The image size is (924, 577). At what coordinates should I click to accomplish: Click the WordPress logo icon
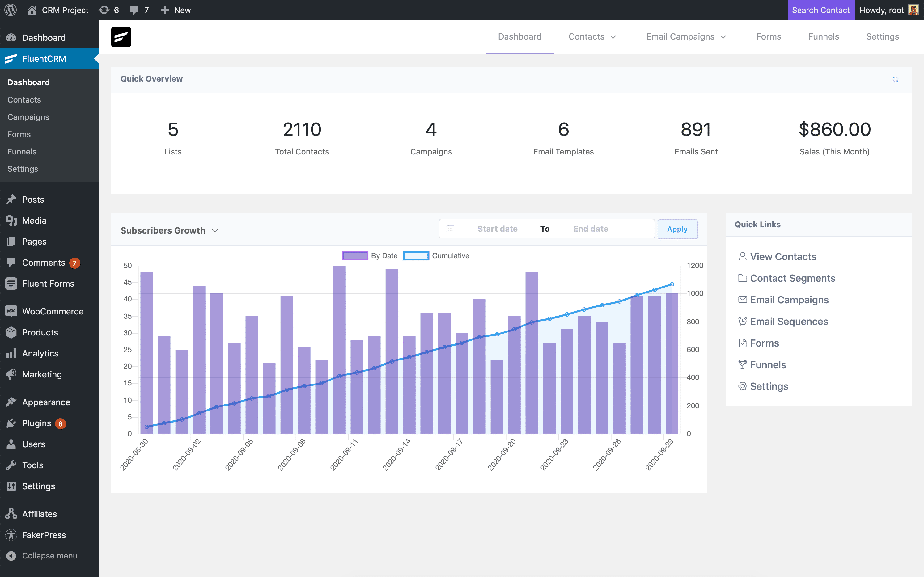(11, 10)
